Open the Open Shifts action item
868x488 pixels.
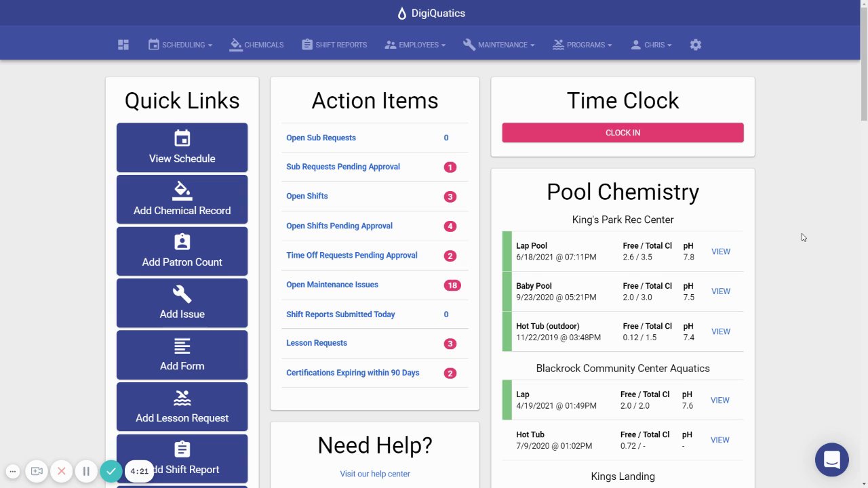click(307, 196)
